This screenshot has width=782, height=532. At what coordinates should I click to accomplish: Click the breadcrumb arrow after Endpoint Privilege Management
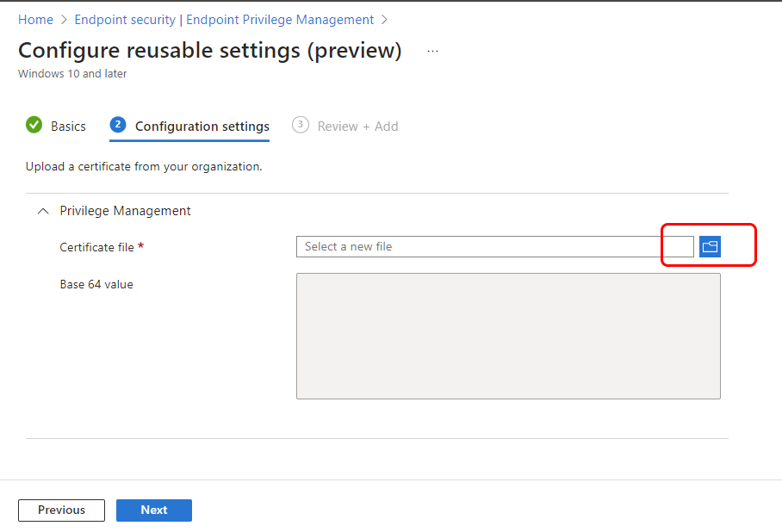coord(384,20)
